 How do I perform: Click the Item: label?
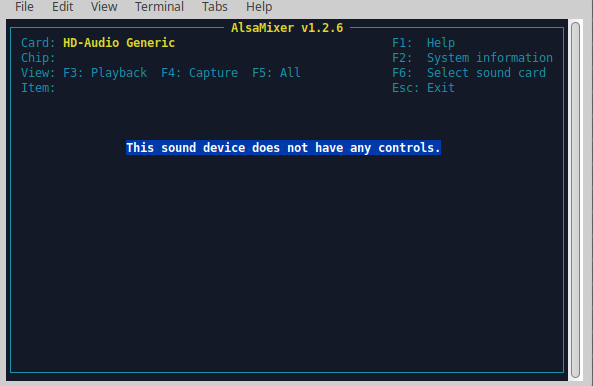(x=38, y=88)
